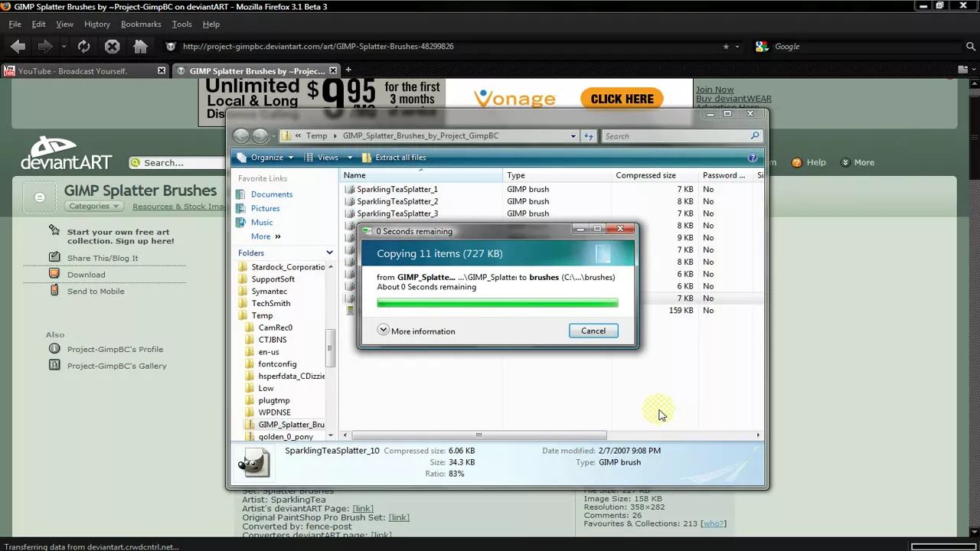Click Cancel in copy dialog
Screen dimensions: 980x551
coord(593,331)
